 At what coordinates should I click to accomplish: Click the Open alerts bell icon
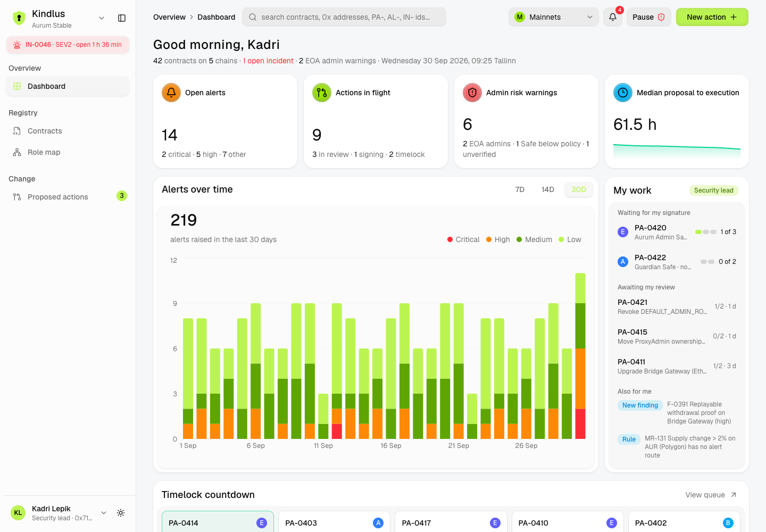click(x=171, y=93)
